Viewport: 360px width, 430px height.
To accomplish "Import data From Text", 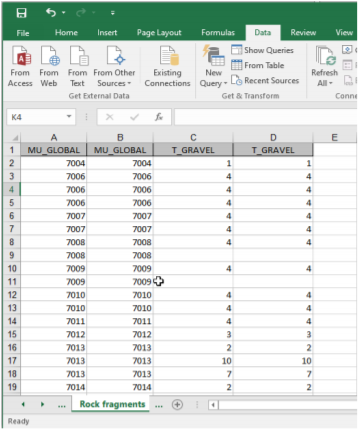I will point(77,66).
